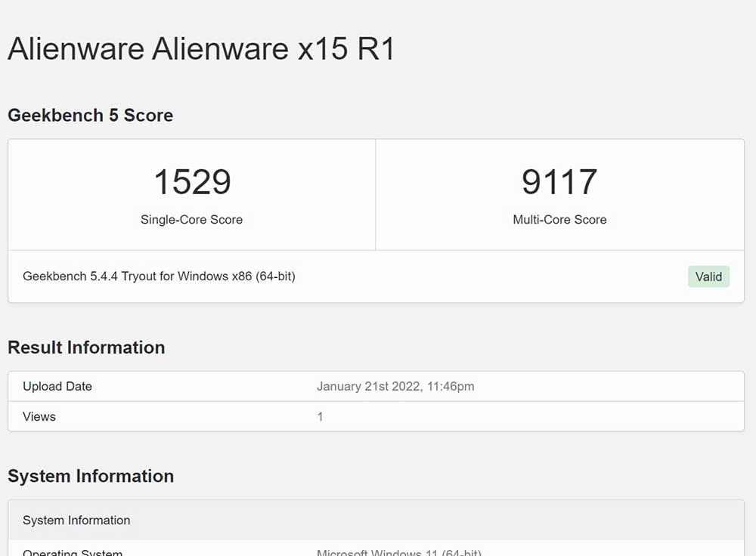Click the Multi-Core Score label
This screenshot has width=756, height=556.
click(x=559, y=220)
